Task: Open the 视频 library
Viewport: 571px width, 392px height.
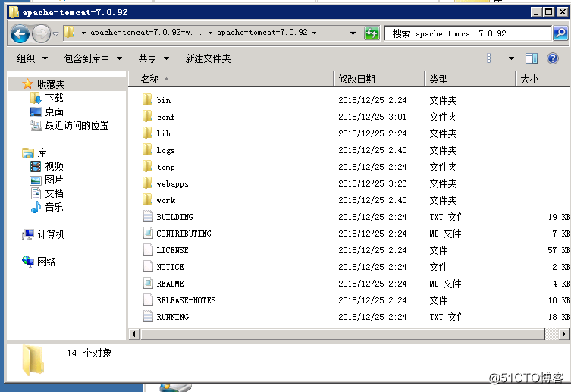Action: (x=55, y=166)
